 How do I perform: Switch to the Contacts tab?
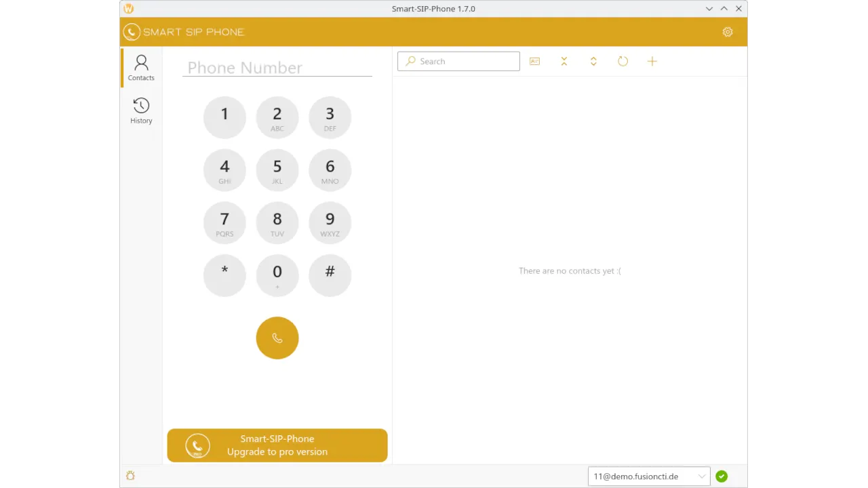141,68
